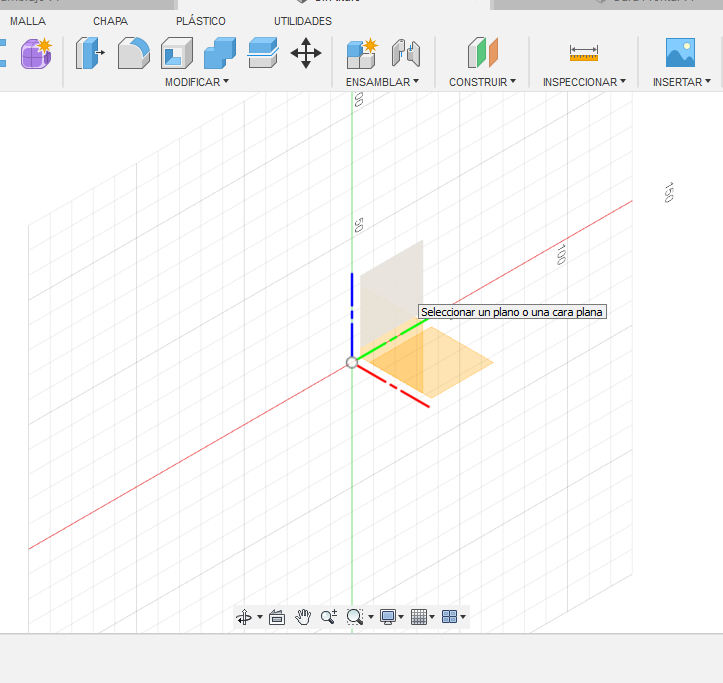Expand Display Settings dropdown arrow
Viewport: 723px width, 683px height.
pos(401,617)
